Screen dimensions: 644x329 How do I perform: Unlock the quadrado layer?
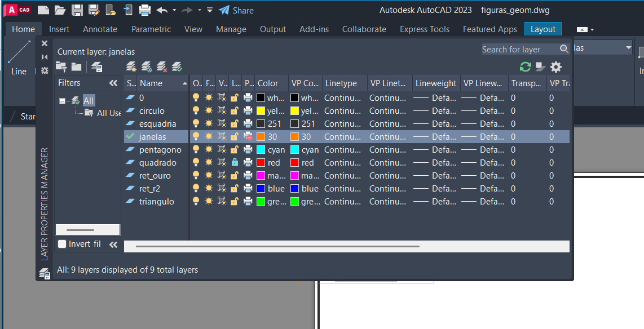[x=235, y=163]
